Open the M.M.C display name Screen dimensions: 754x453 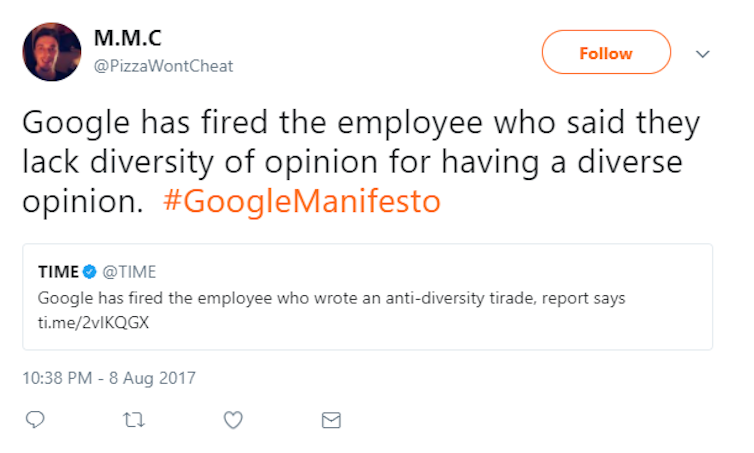click(x=127, y=38)
